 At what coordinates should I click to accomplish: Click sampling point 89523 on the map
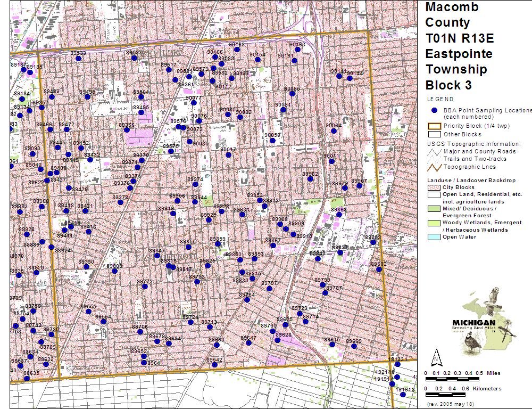(79, 59)
